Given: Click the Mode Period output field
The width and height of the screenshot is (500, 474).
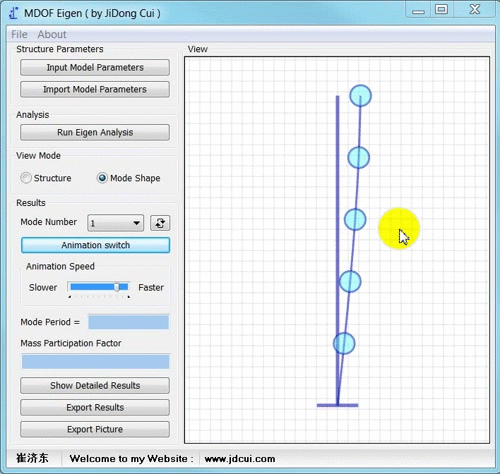Looking at the screenshot, I should click(x=128, y=322).
